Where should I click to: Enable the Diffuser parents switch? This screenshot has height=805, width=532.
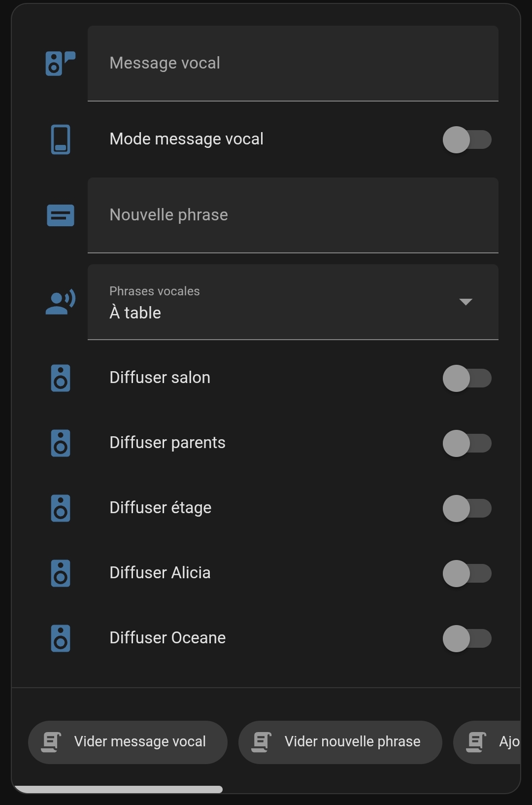tap(466, 443)
